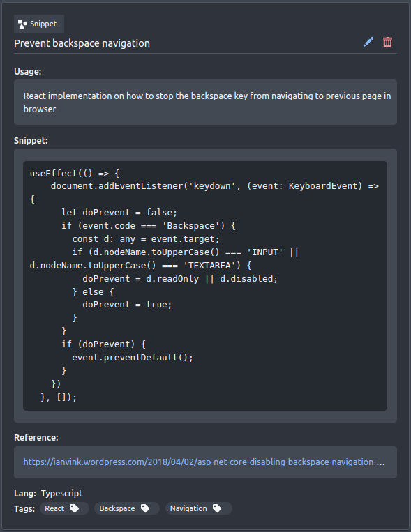Click the tag icon on Navigation
Screen dimensions: 411x532
point(217,508)
